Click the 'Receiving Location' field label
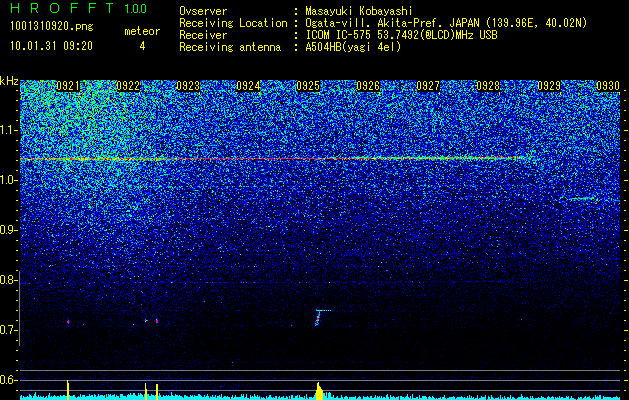The height and width of the screenshot is (400, 629). 233,23
